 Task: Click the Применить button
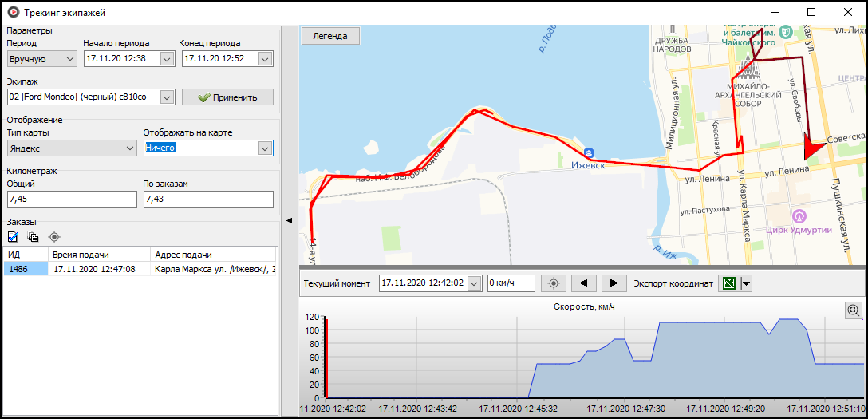click(x=227, y=97)
